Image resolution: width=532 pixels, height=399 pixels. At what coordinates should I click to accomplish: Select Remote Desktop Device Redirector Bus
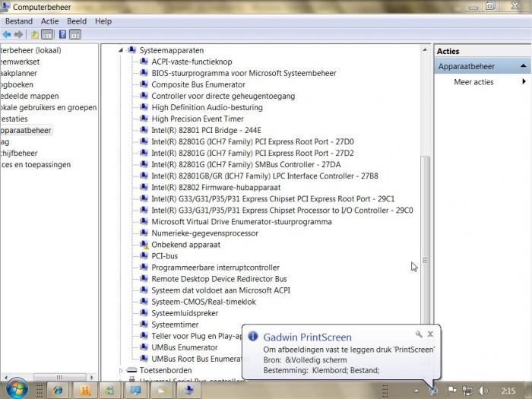(219, 279)
